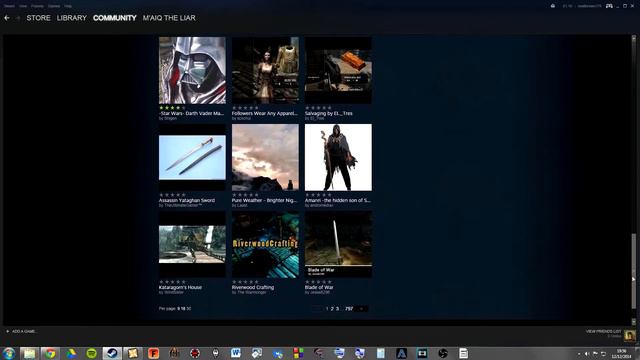This screenshot has width=640, height=360.
Task: Click the Star Wars Darth Vader title link
Action: click(x=191, y=113)
